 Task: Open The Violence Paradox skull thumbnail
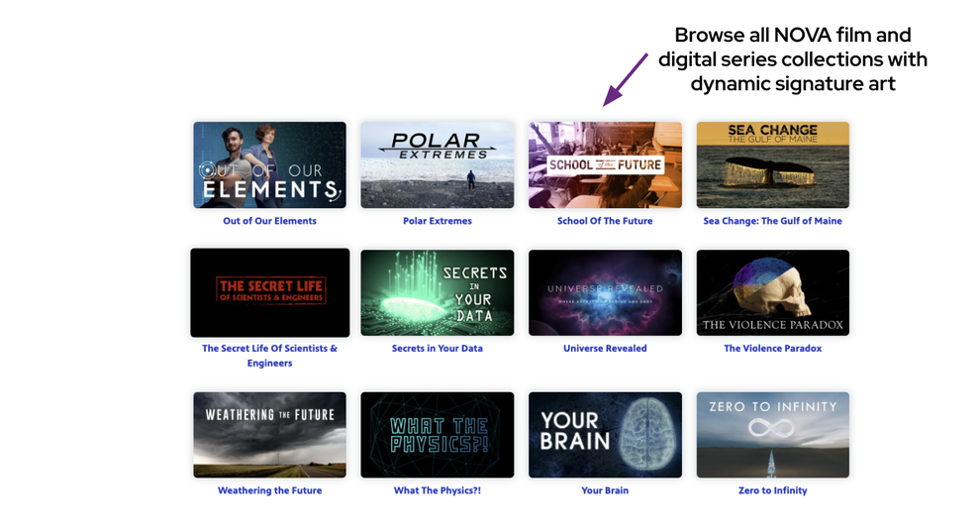[772, 292]
